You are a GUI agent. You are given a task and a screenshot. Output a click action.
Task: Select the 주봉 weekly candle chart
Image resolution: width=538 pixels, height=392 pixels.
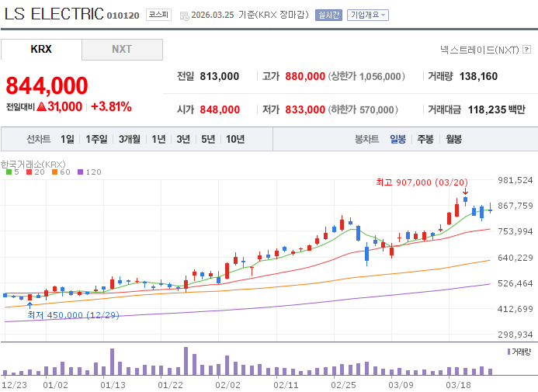click(x=425, y=139)
